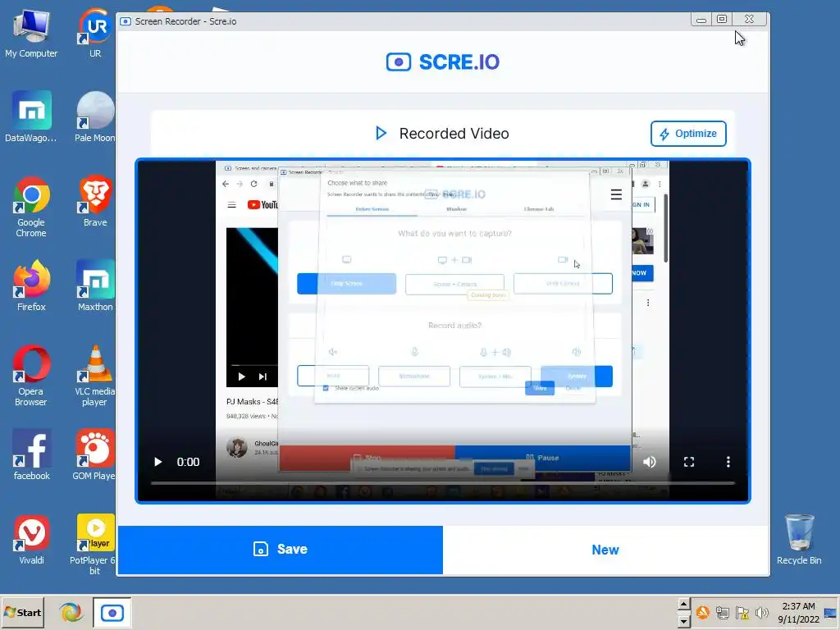Open DataWagon desktop shortcut
The height and width of the screenshot is (630, 840).
(31, 117)
